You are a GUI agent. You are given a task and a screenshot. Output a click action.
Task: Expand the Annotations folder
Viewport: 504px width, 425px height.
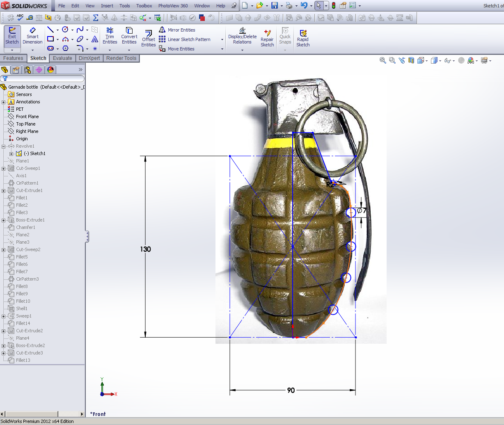coord(3,102)
